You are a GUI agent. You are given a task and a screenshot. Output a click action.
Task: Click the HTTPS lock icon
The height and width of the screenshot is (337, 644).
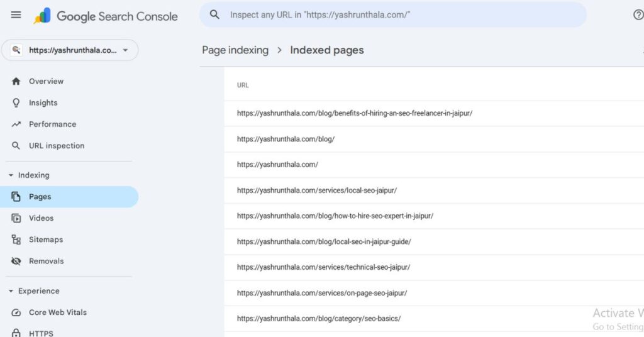(x=16, y=333)
